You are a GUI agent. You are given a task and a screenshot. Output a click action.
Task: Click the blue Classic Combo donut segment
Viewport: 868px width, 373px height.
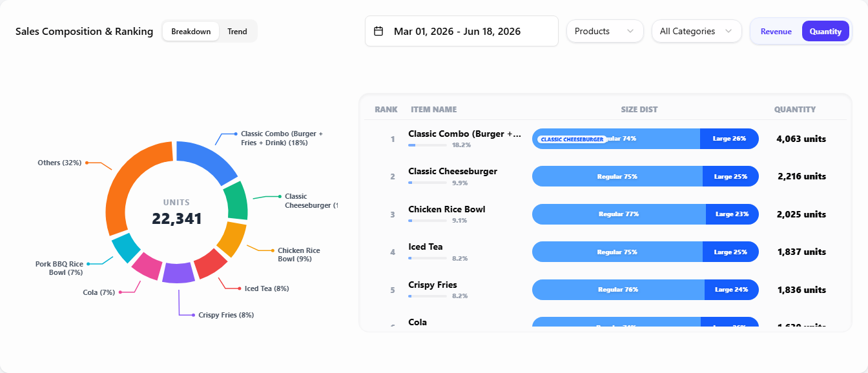click(209, 160)
